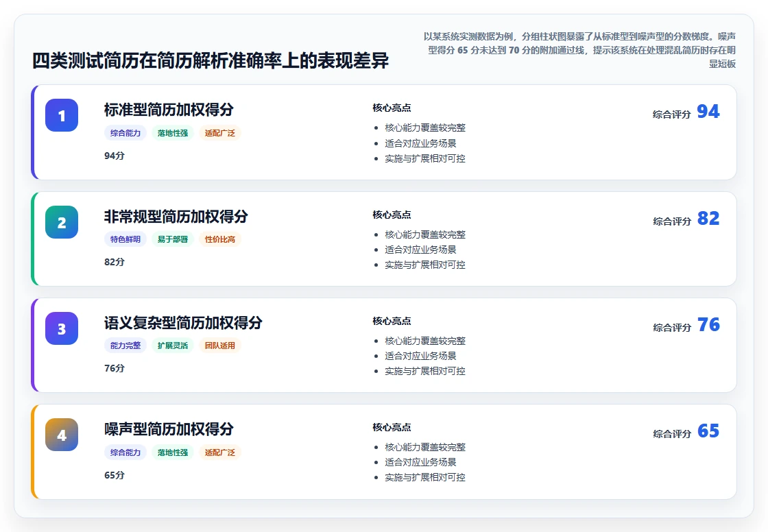Click 核心亮点 heading in 语义复杂型 card
768x532 pixels.
392,321
